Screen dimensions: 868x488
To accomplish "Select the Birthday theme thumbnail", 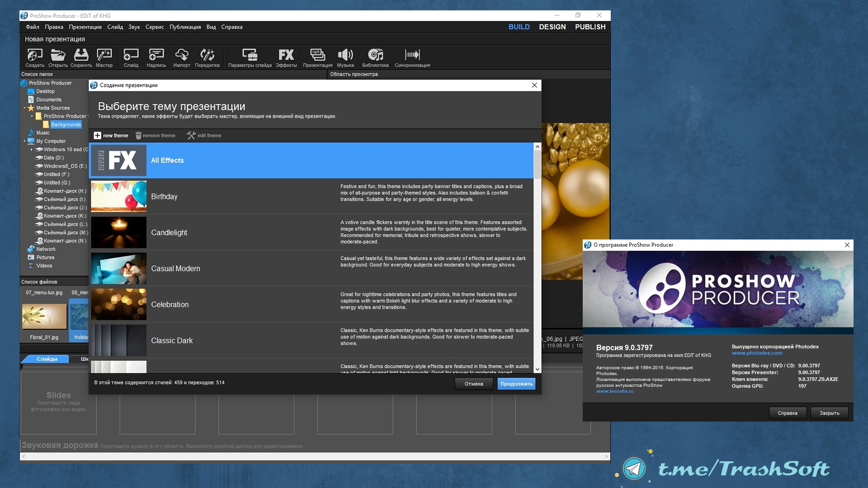I will [x=118, y=197].
